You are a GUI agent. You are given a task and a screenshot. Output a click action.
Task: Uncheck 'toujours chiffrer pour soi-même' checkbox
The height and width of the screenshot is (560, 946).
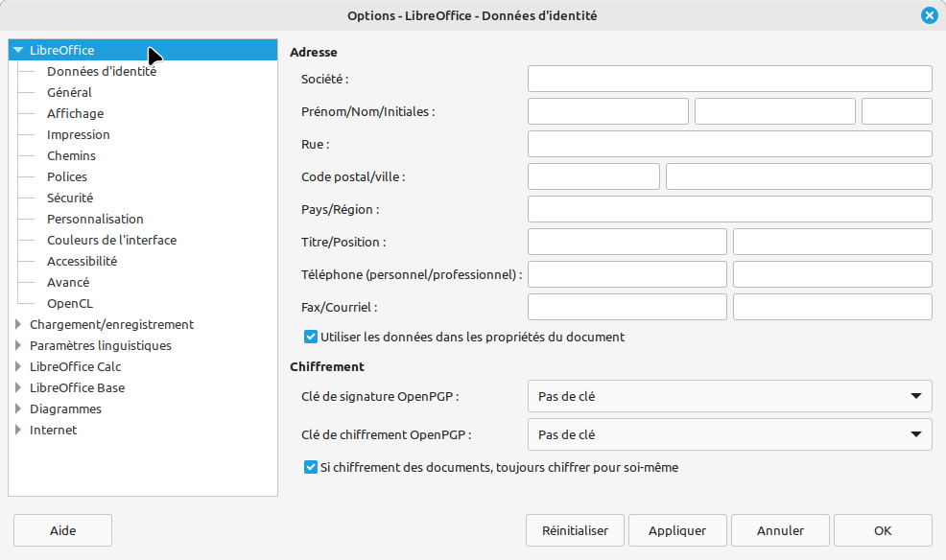coord(311,468)
